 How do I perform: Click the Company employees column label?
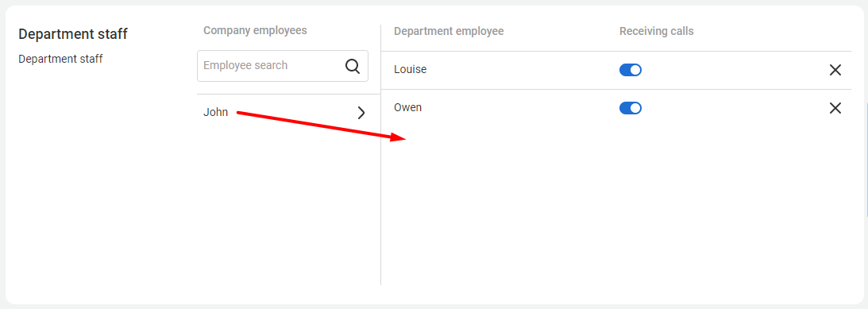(x=255, y=30)
